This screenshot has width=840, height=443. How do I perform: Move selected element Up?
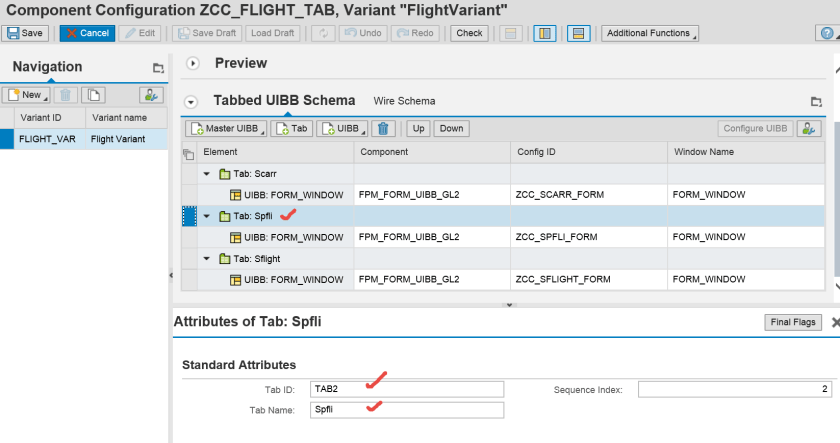[419, 128]
